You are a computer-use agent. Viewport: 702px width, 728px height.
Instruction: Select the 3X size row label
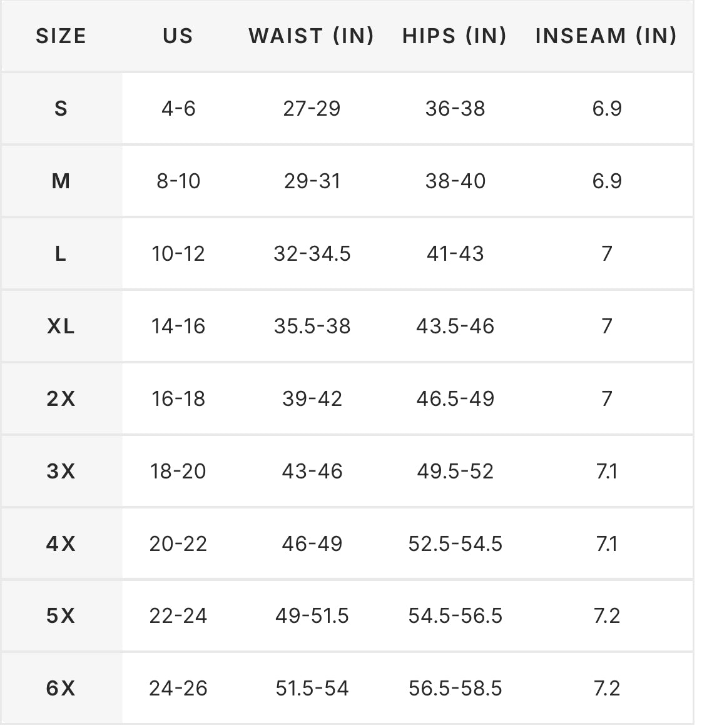coord(61,471)
